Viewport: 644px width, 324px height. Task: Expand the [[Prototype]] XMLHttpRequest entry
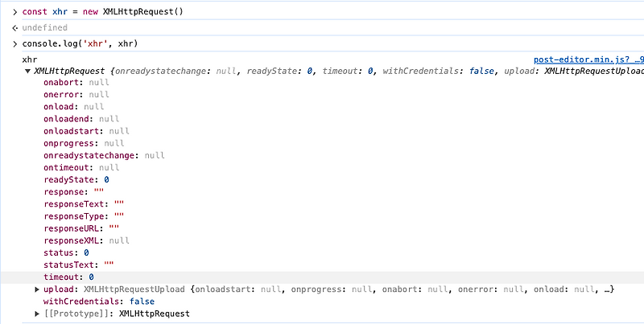tap(38, 314)
